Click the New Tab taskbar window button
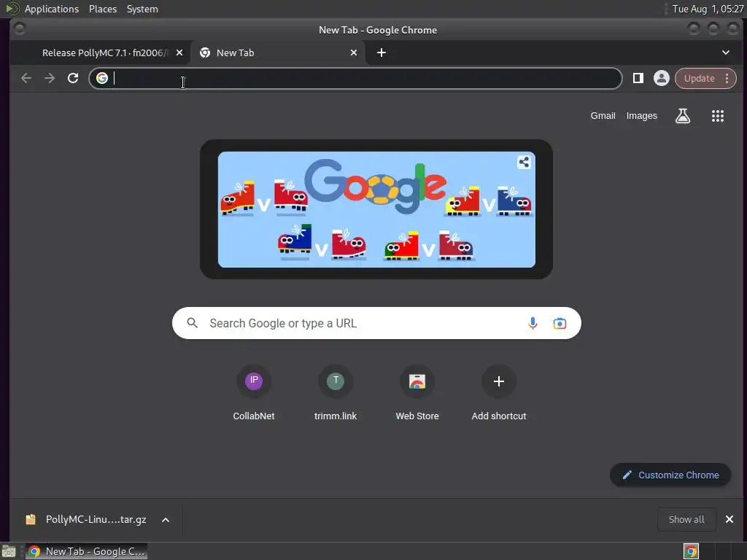This screenshot has width=747, height=560. (86, 551)
